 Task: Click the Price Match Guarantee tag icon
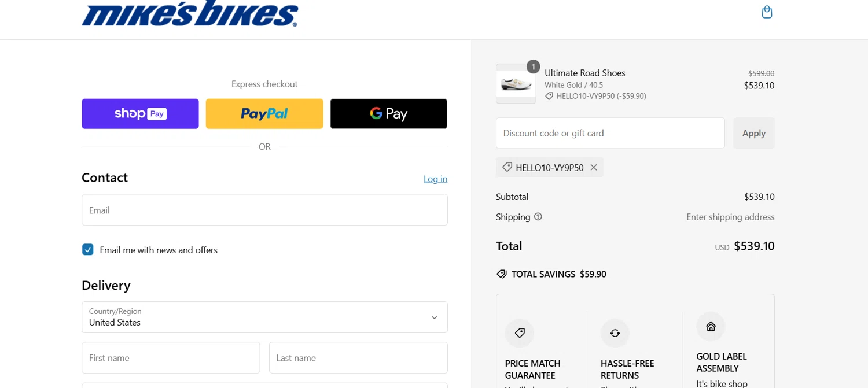520,333
